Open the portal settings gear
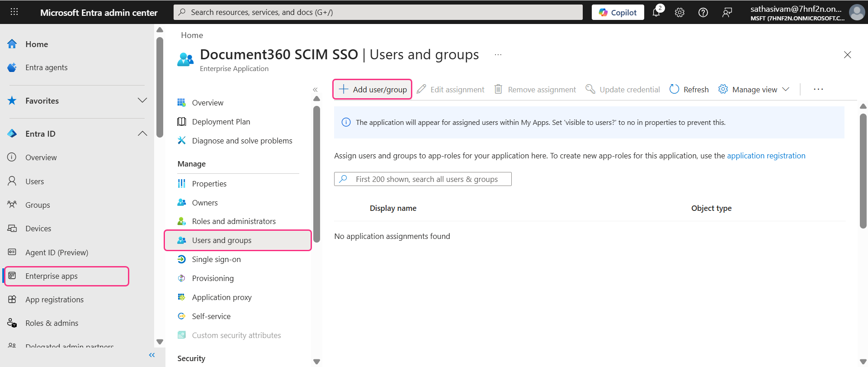Screen dimensions: 868x367 [679, 13]
